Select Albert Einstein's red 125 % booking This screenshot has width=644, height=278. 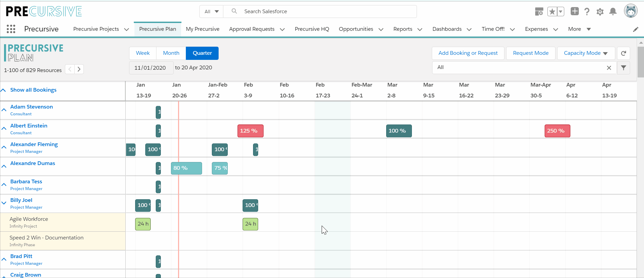coord(250,131)
